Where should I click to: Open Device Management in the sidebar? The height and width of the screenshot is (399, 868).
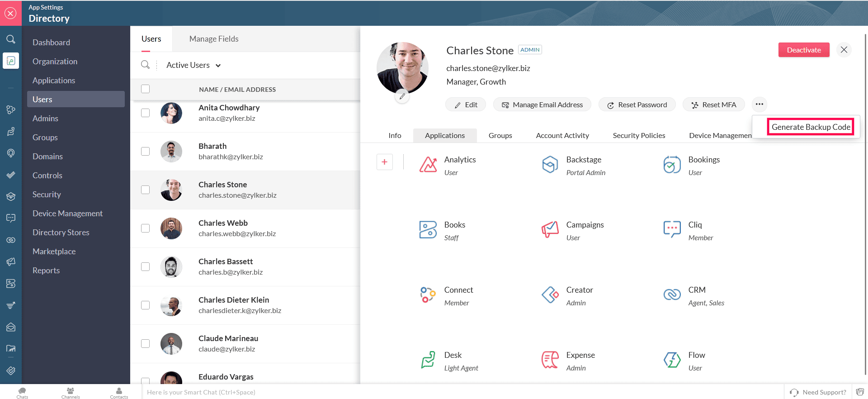click(67, 214)
